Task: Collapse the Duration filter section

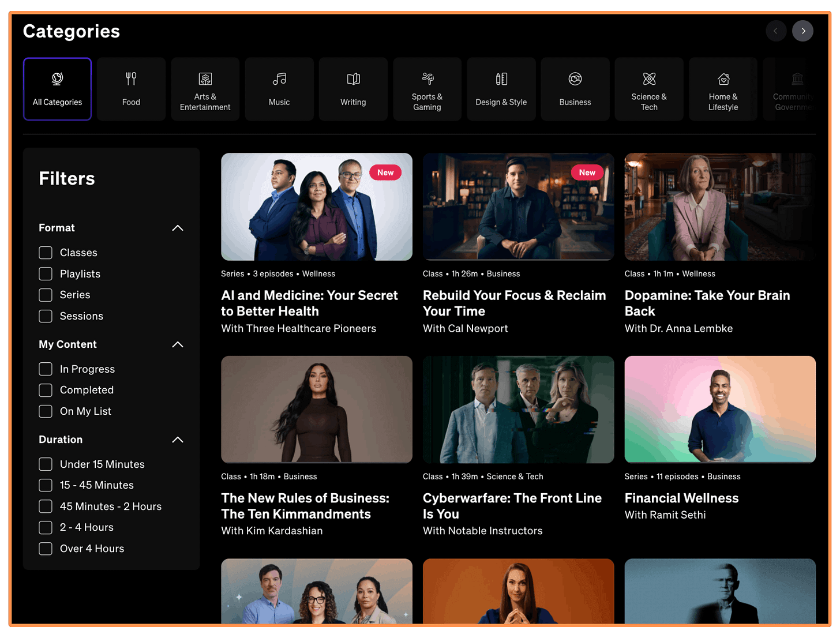Action: tap(178, 440)
